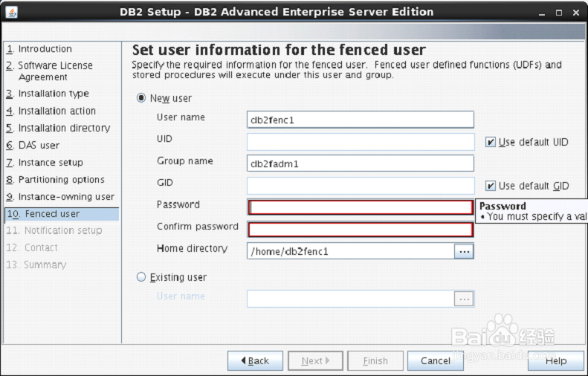Screen dimensions: 588x376
Task: Go to step 1 Introduction
Action: (39, 49)
